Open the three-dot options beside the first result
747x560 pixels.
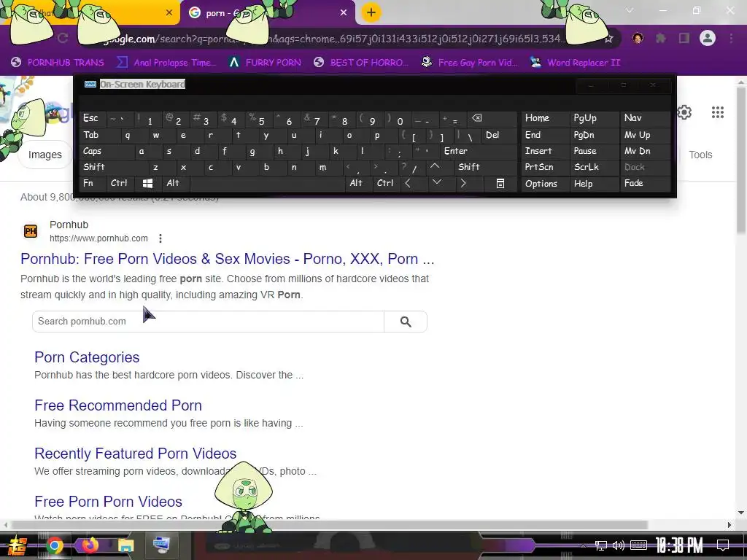[160, 238]
